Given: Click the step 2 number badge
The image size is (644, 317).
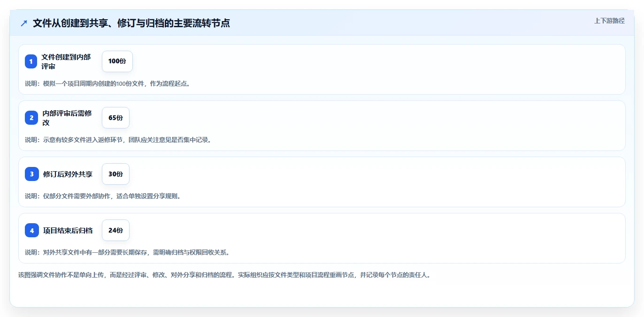Looking at the screenshot, I should click(x=31, y=118).
